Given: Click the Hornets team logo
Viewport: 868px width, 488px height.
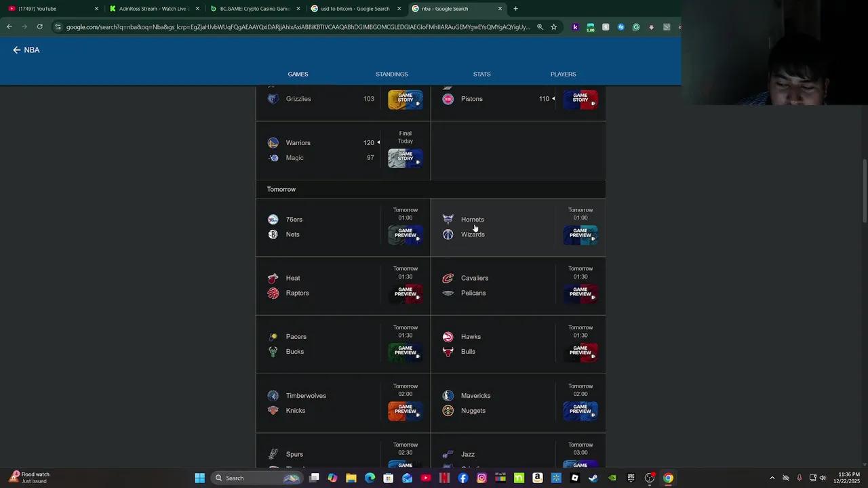Looking at the screenshot, I should click(x=448, y=220).
